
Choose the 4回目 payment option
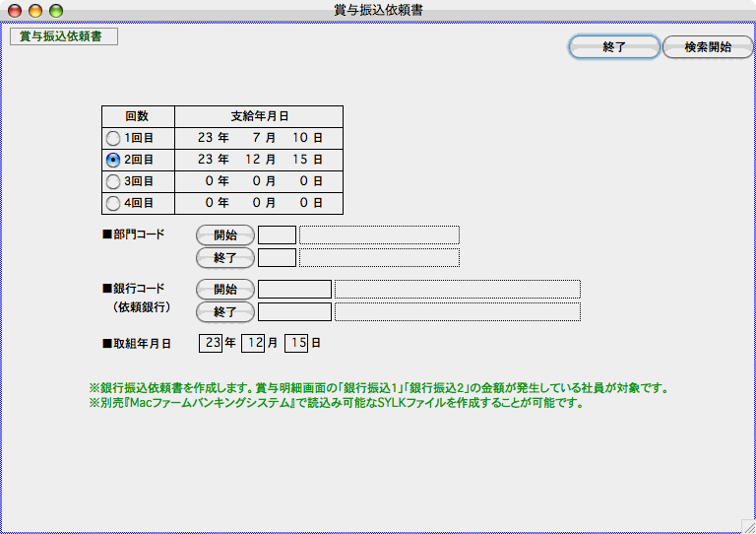113,203
